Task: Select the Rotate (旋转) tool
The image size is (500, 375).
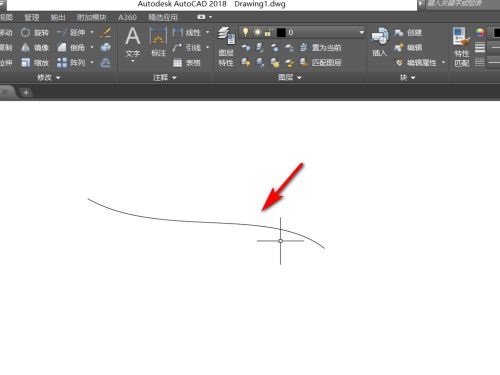Action: click(x=35, y=33)
